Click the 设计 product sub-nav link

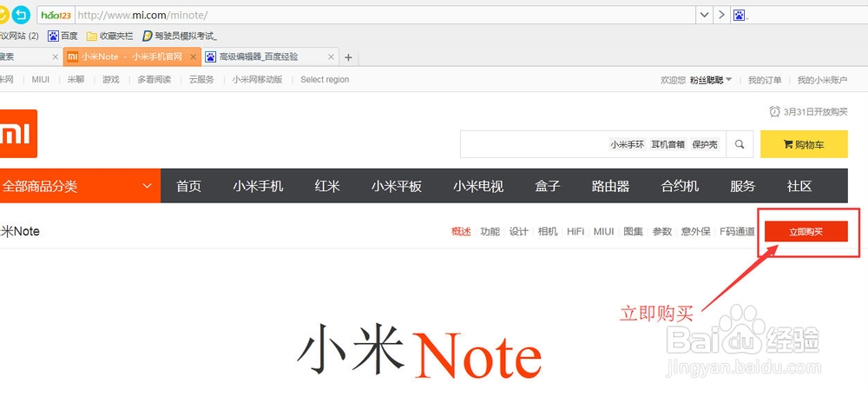coord(519,231)
